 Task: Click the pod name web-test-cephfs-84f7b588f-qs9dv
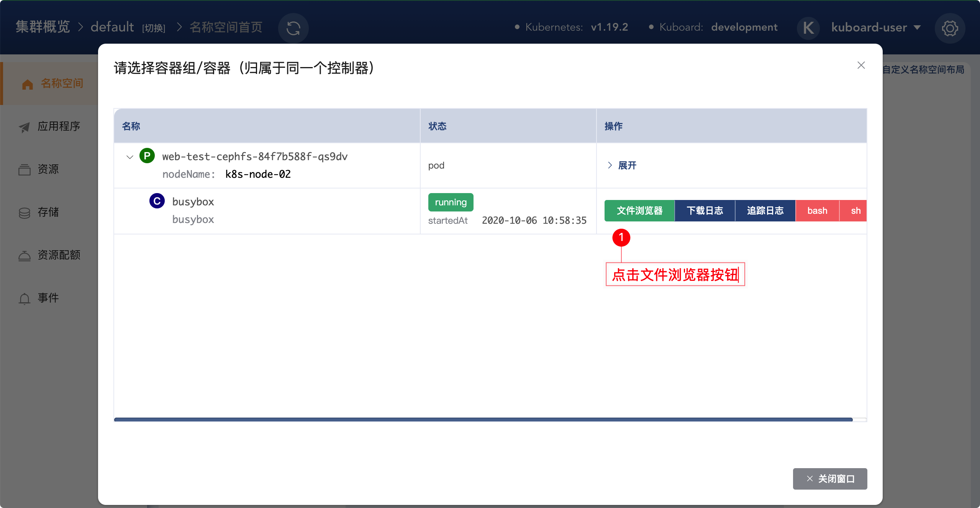(x=255, y=157)
